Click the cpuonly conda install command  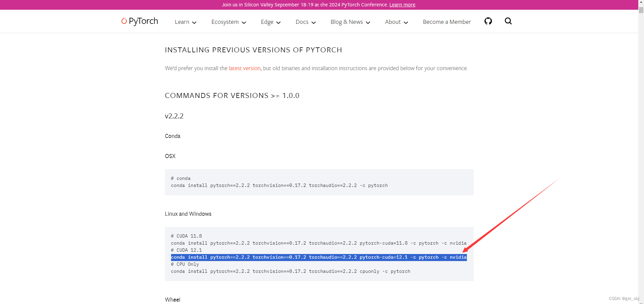click(290, 271)
